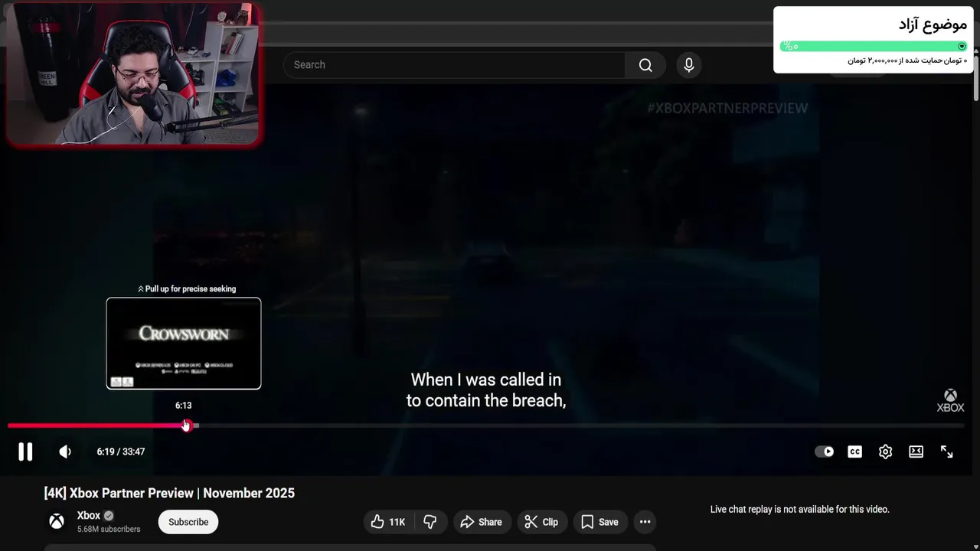Viewport: 980px width, 551px height.
Task: Subscribe to the Xbox channel
Action: (x=188, y=522)
